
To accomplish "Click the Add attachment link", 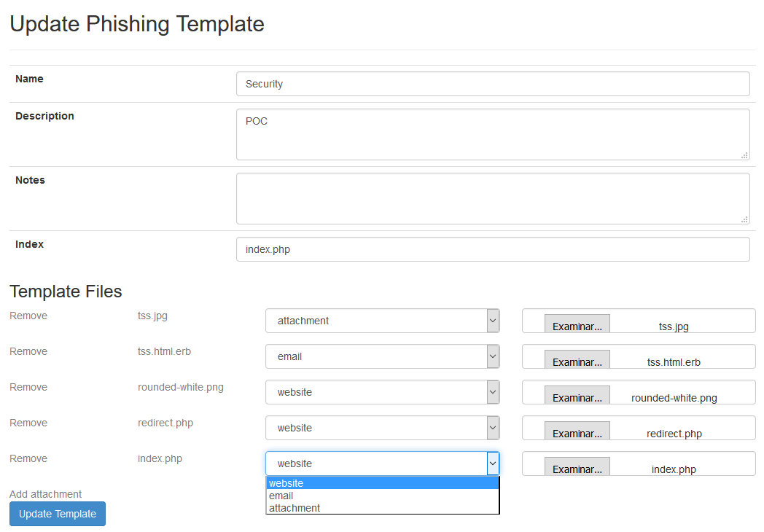I will click(x=45, y=494).
